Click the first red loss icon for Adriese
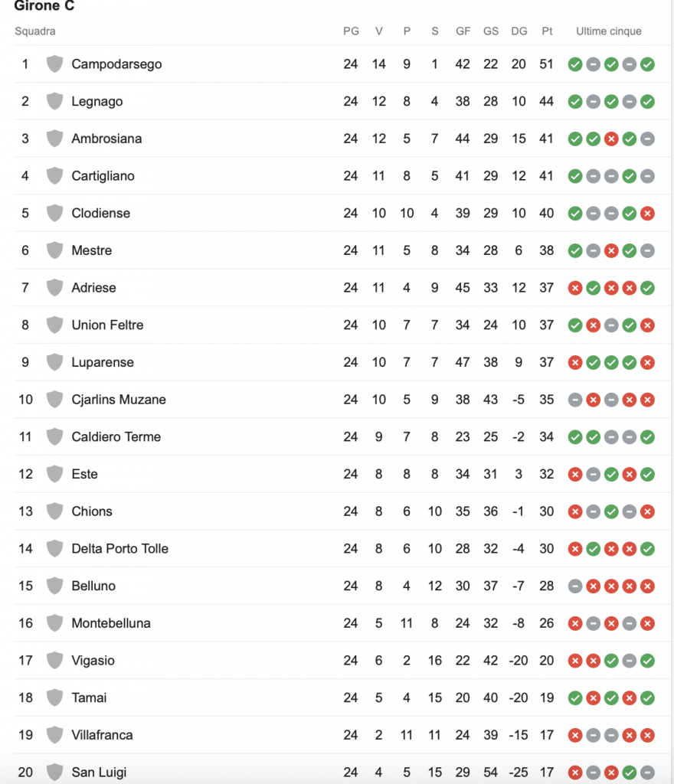Viewport: 674px width, 784px height. (575, 288)
